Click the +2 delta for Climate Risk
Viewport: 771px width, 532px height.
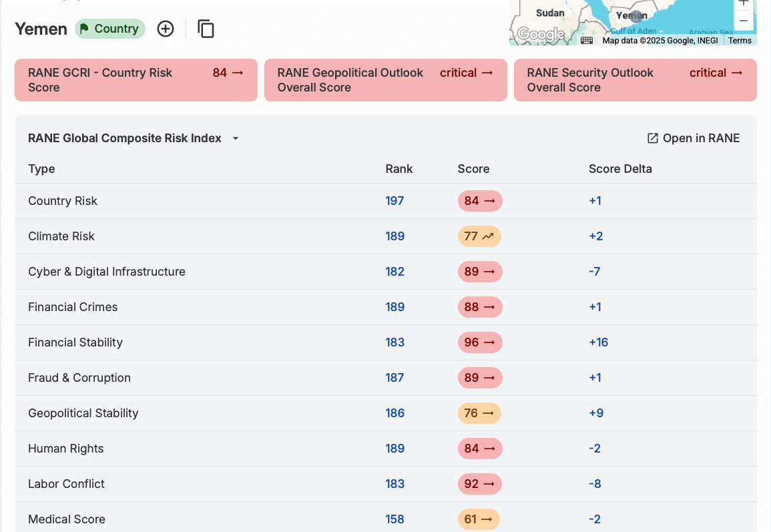pos(596,236)
